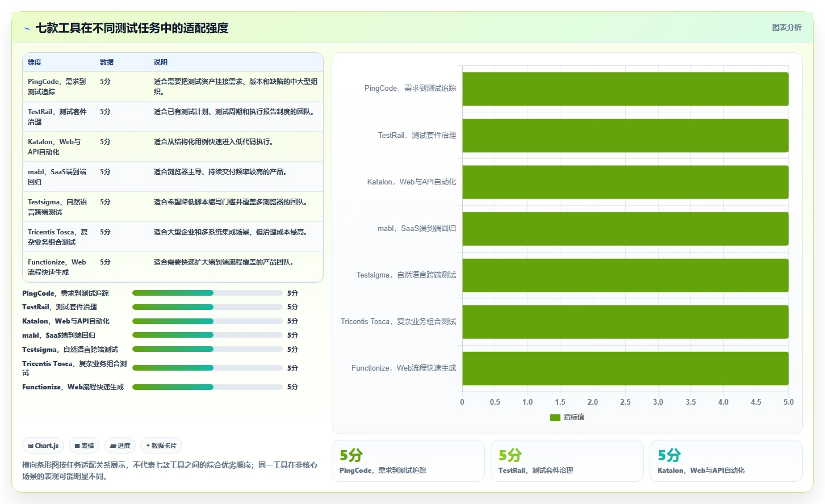This screenshot has height=504, width=825.
Task: Select the 表格 tag chip
Action: [x=84, y=446]
